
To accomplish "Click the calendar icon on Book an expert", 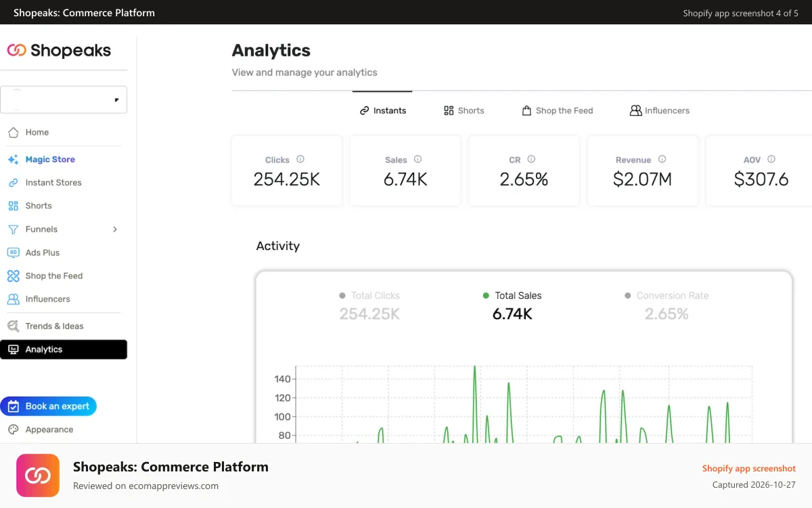I will tap(14, 406).
